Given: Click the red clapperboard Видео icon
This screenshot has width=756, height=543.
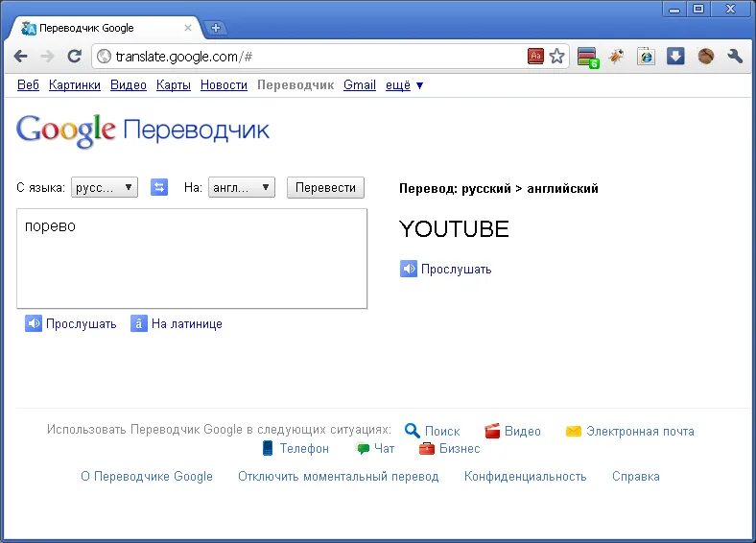Looking at the screenshot, I should pos(492,431).
